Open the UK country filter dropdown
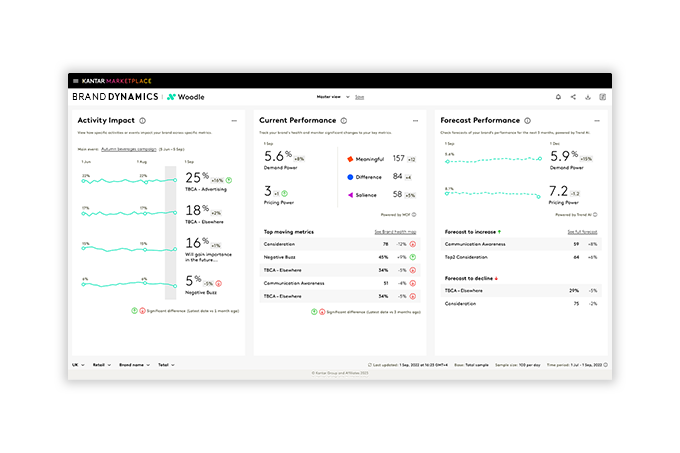The width and height of the screenshot is (680, 453). tap(78, 365)
